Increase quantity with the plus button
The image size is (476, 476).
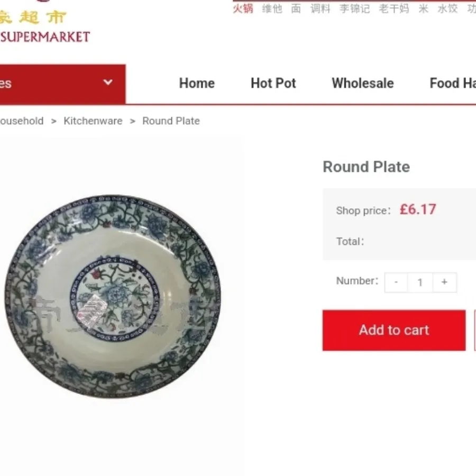tap(444, 282)
